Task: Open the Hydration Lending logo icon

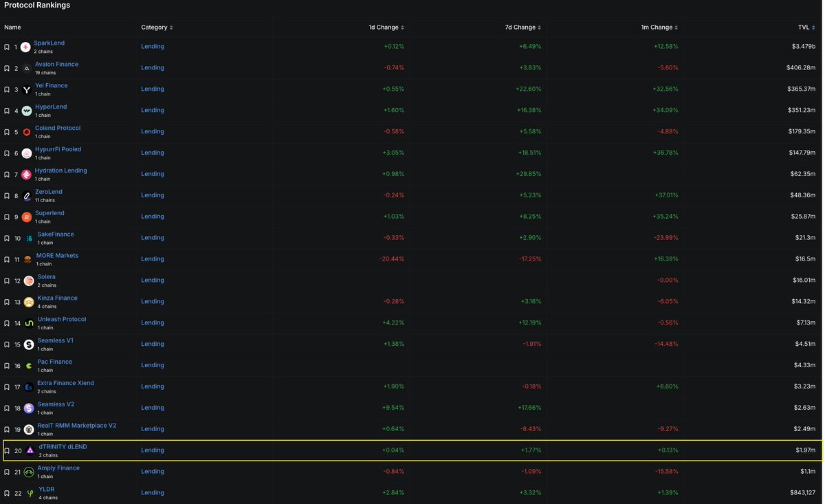Action: click(26, 175)
